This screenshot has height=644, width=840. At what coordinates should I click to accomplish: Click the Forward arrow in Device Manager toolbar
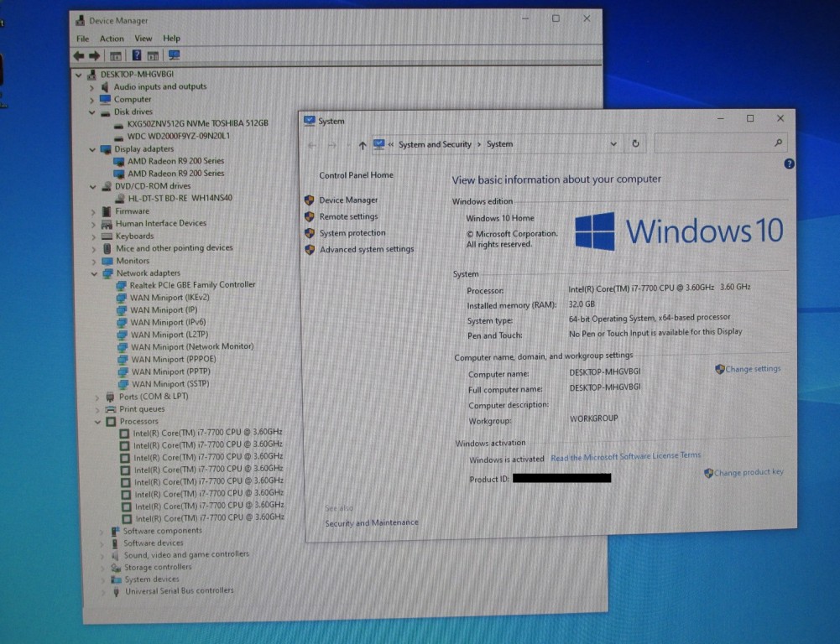click(94, 55)
